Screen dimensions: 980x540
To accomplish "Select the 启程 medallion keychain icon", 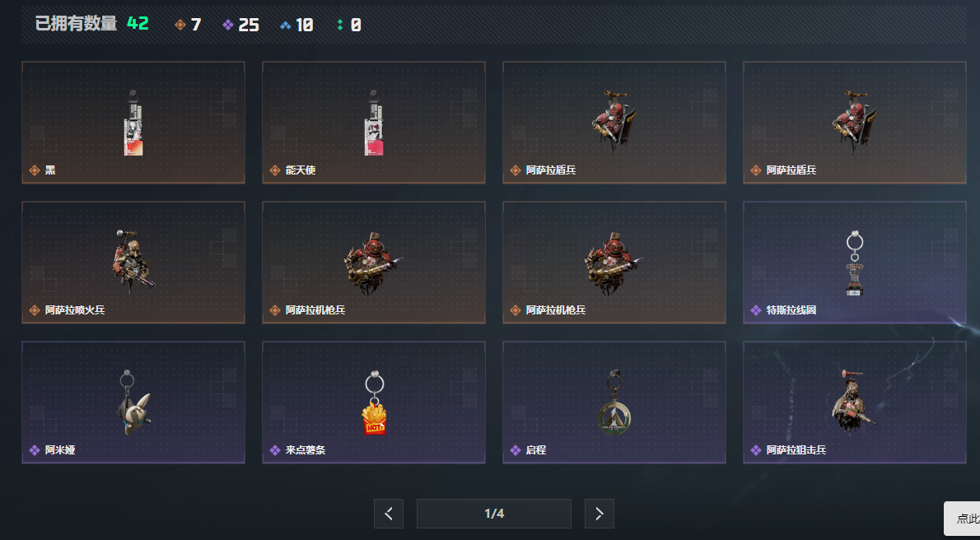I will pyautogui.click(x=614, y=403).
